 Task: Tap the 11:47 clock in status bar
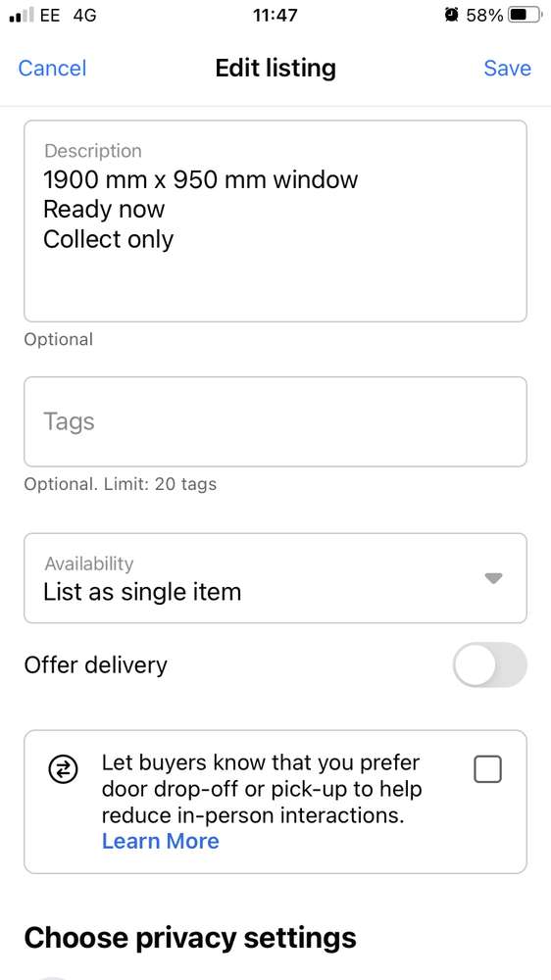(275, 15)
